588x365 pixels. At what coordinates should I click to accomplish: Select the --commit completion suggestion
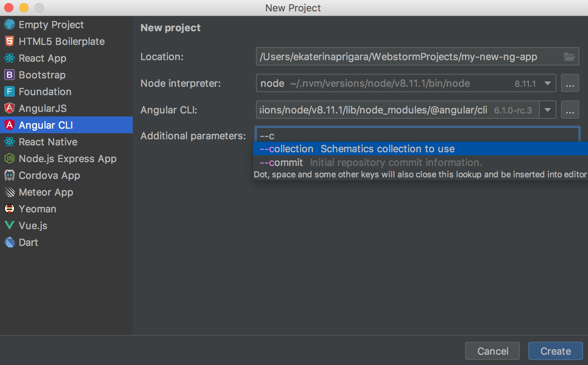[421, 163]
